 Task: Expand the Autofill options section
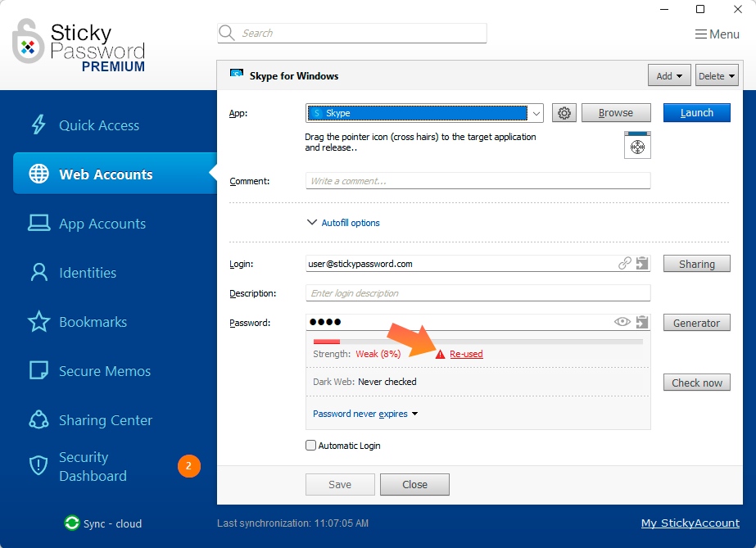[343, 223]
